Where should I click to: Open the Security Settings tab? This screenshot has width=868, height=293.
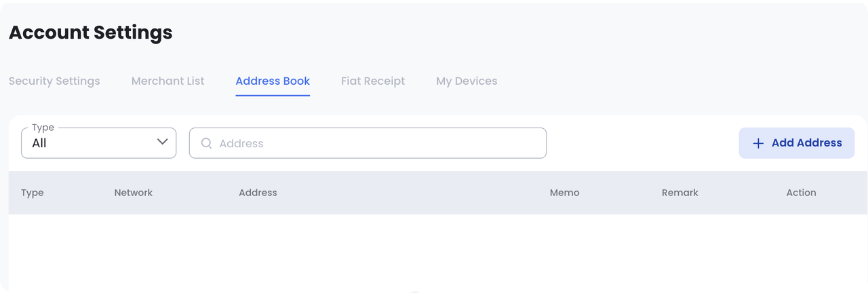[54, 81]
